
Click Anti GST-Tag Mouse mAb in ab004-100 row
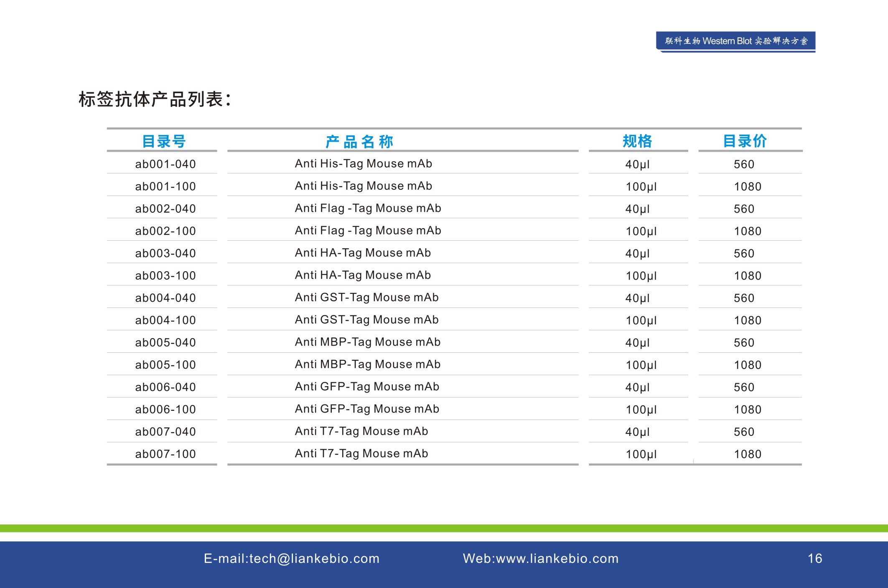pos(366,320)
